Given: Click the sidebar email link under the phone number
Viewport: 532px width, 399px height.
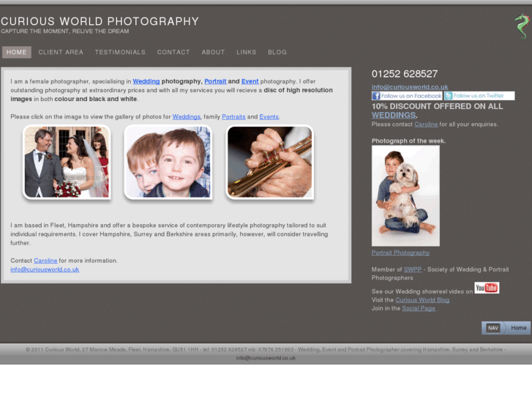Looking at the screenshot, I should click(x=410, y=87).
